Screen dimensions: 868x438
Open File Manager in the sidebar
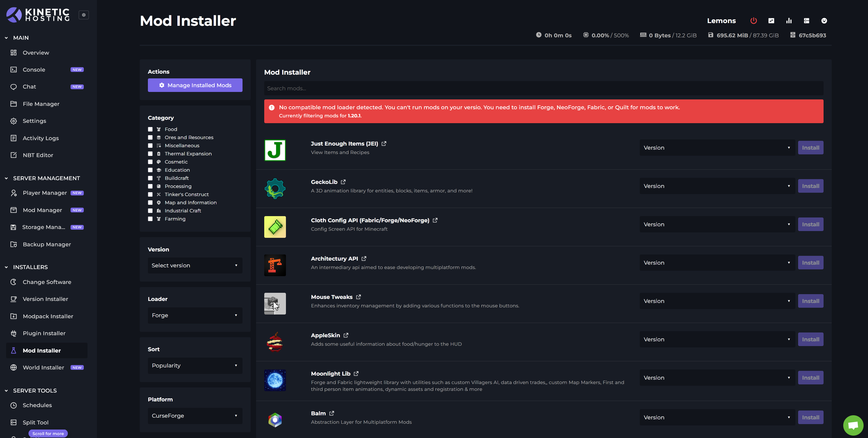tap(41, 104)
